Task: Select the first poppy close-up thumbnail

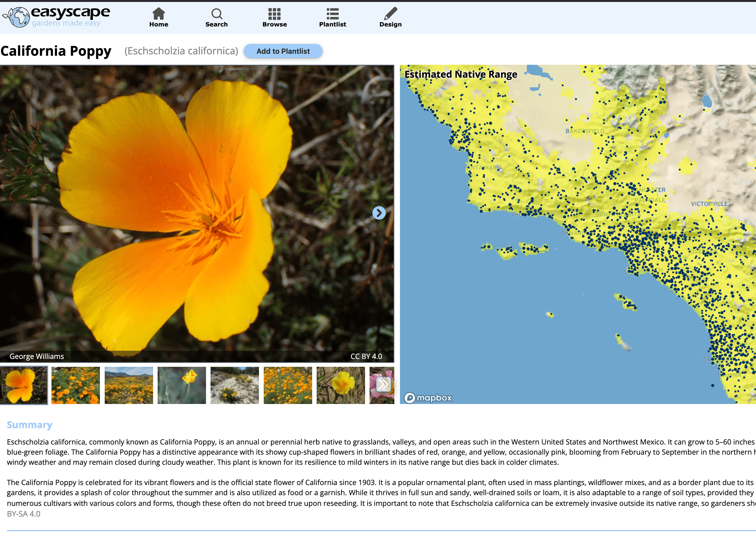Action: coord(24,385)
